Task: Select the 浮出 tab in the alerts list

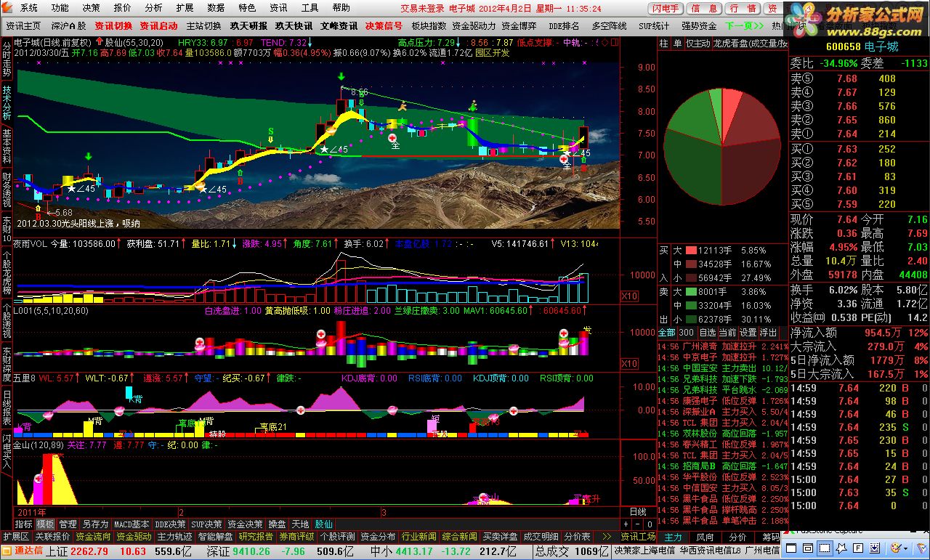Action: pos(768,333)
